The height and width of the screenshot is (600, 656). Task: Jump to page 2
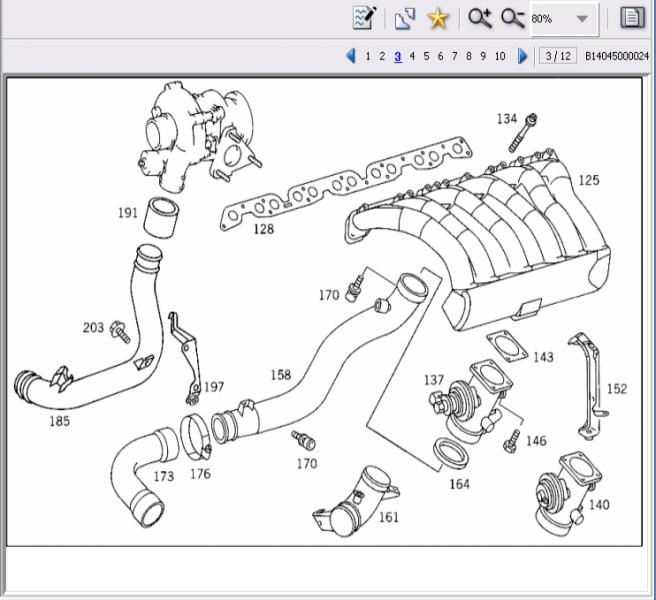[382, 56]
